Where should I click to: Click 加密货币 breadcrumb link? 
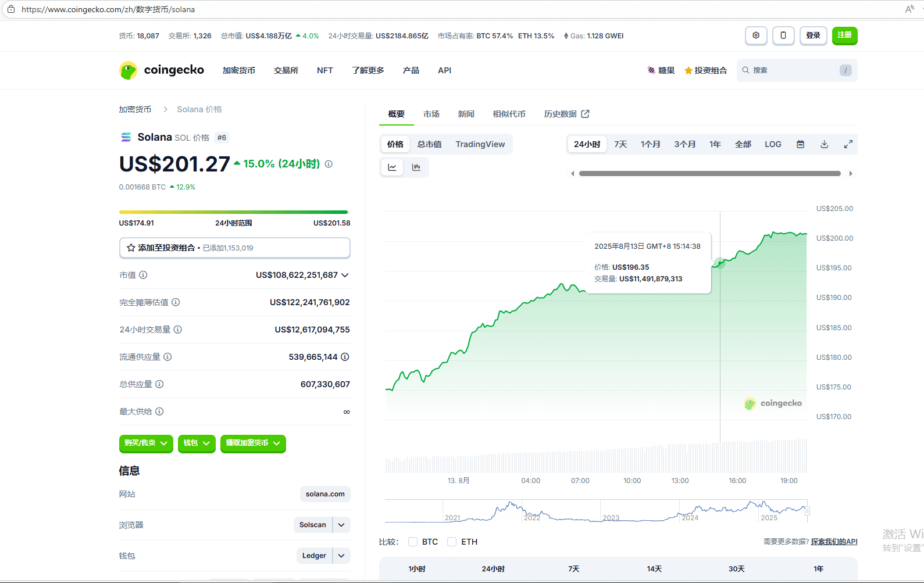[135, 109]
